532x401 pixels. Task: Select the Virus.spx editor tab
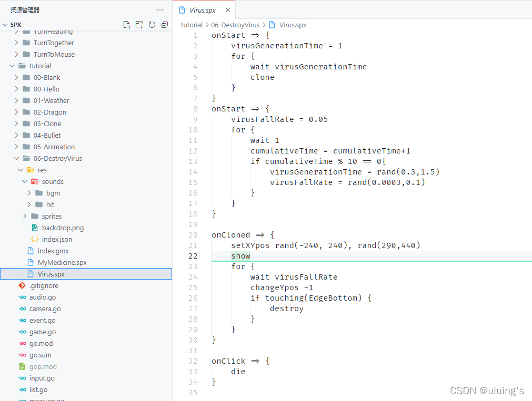pos(204,10)
